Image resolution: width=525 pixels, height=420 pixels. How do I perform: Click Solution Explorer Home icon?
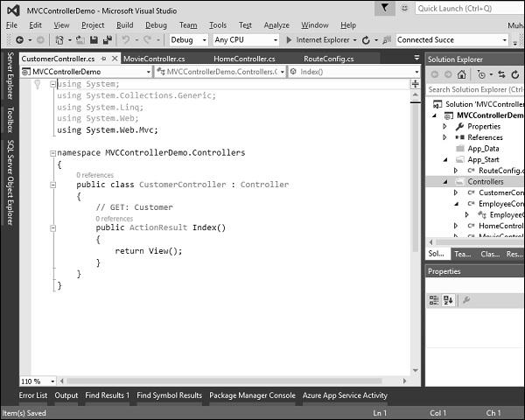tap(462, 74)
